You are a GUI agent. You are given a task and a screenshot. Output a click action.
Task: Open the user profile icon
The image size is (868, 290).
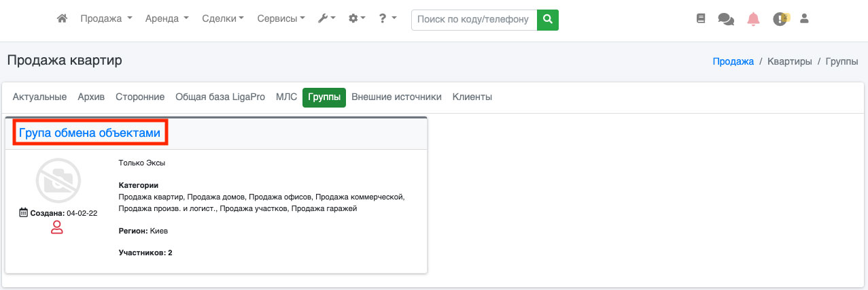click(804, 20)
